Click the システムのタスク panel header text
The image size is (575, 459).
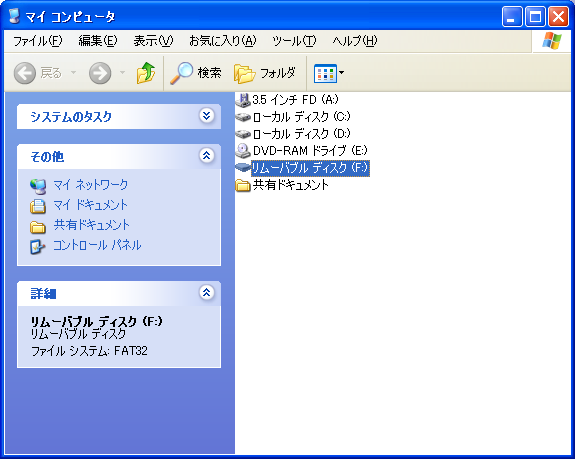[x=71, y=117]
